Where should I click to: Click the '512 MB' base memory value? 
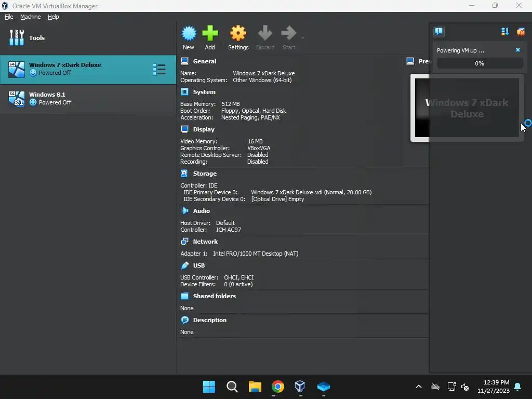point(230,104)
